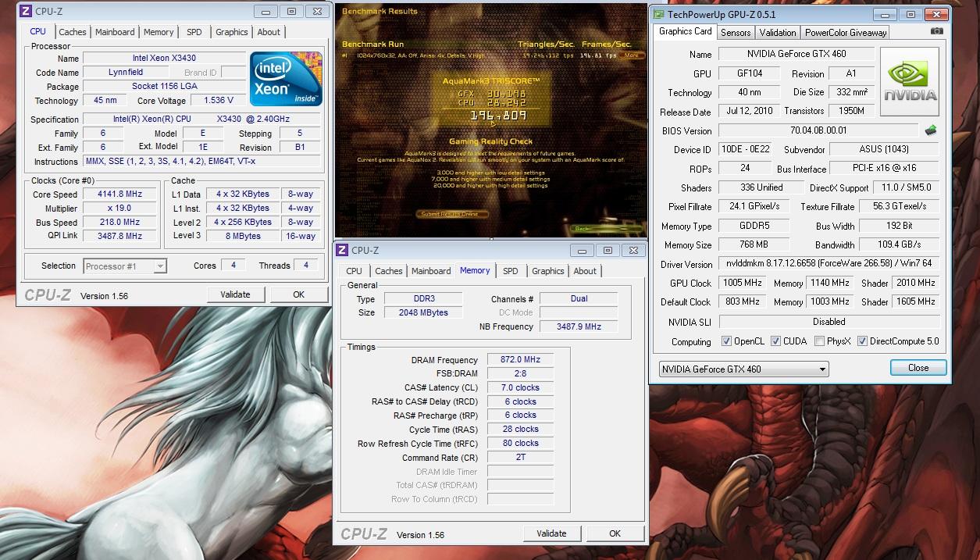This screenshot has width=980, height=560.
Task: Open the NVIDIA GeForce GTX 460 dropdown
Action: 743,369
